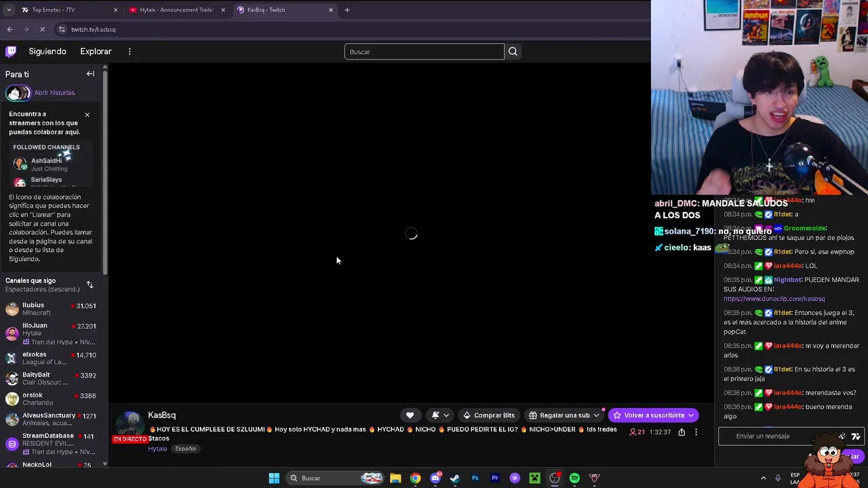This screenshot has height=488, width=868.
Task: Click the site info icon in address bar
Action: click(x=62, y=29)
